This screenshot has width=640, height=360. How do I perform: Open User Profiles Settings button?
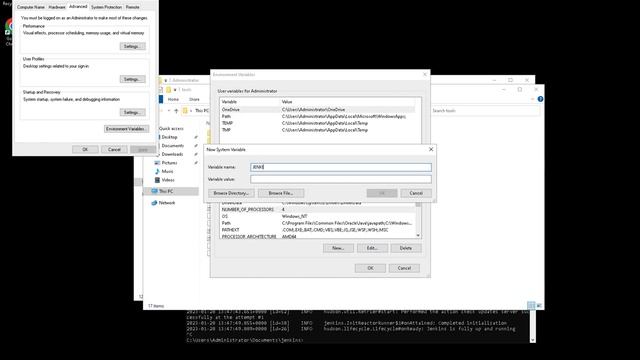point(132,79)
